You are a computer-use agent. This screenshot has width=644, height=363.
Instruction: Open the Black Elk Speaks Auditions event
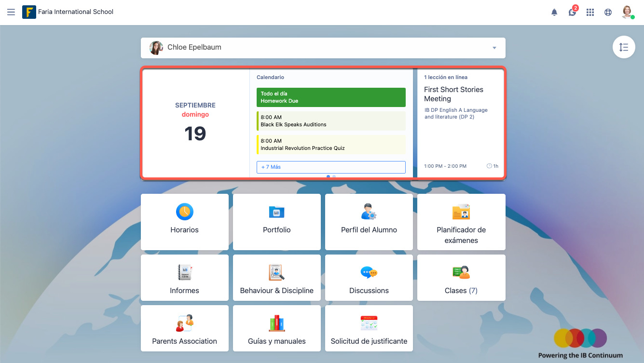click(331, 121)
